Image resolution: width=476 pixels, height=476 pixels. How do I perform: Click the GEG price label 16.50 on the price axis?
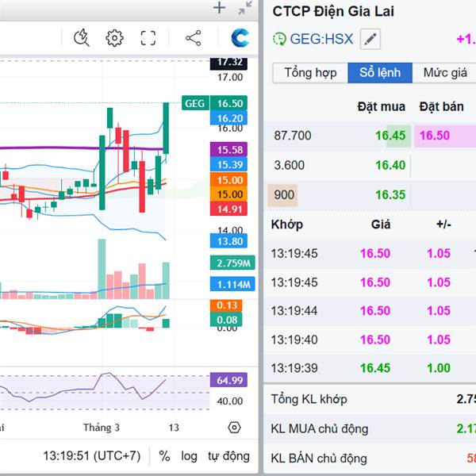click(229, 103)
